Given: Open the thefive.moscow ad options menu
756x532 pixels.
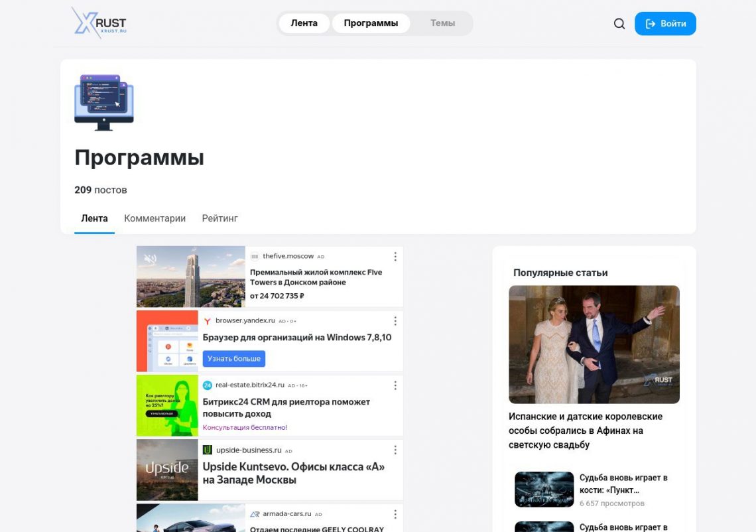Looking at the screenshot, I should (x=395, y=257).
